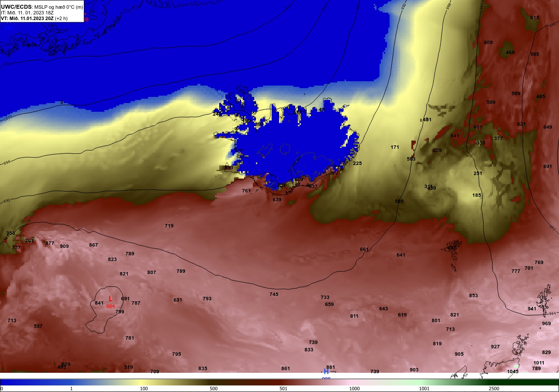
Task: Click the height value 909
Action: coord(64,246)
